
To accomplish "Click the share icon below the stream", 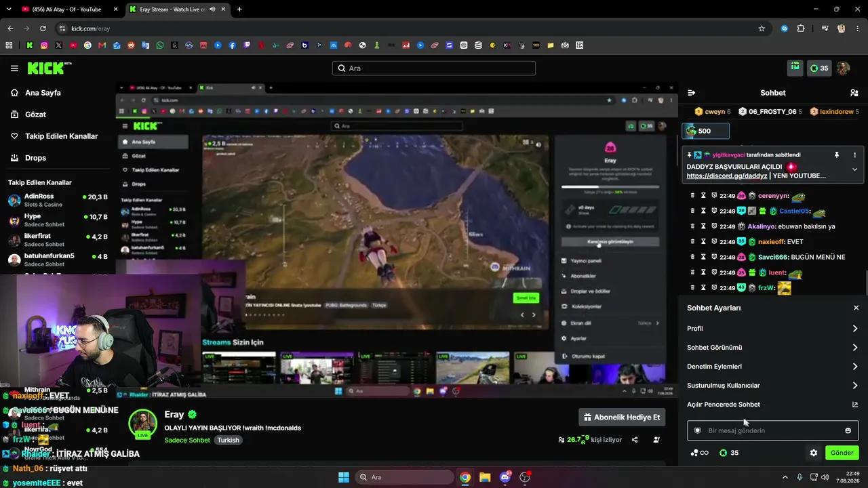I will 635,440.
